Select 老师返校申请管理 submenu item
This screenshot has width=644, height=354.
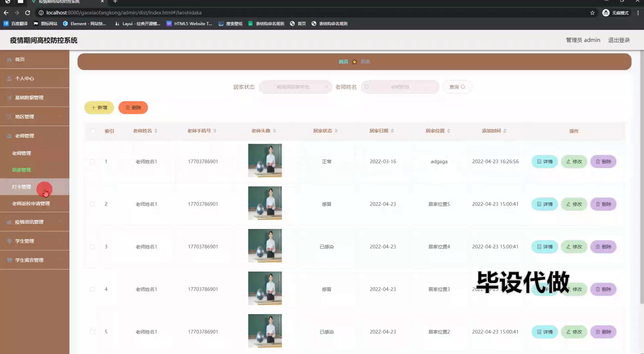click(x=35, y=203)
